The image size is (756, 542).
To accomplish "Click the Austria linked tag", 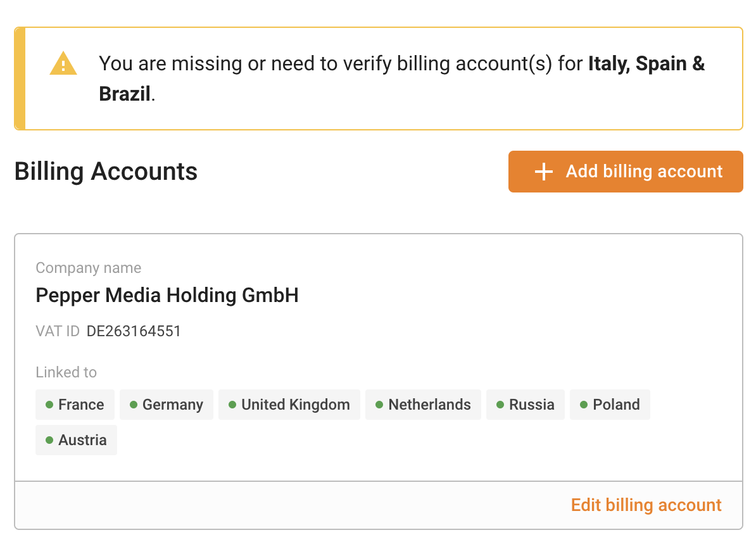I will click(x=76, y=440).
